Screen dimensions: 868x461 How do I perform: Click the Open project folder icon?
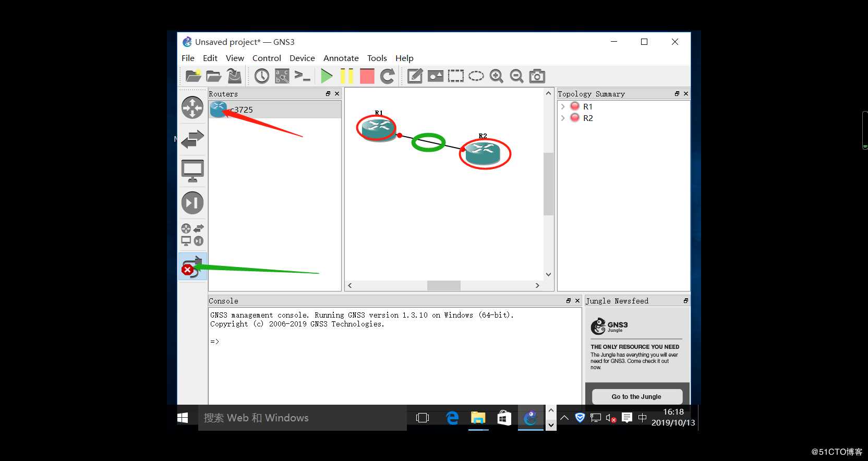[x=213, y=76]
